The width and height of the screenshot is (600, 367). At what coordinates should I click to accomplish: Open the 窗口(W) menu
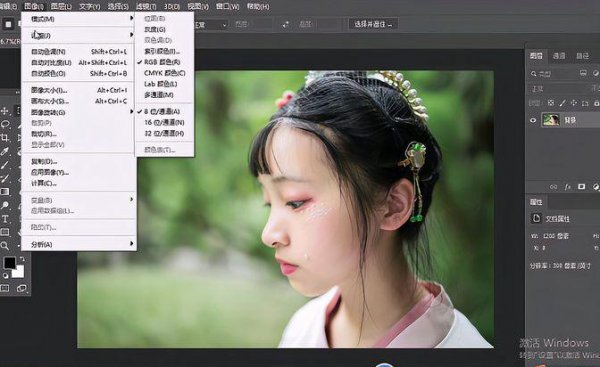point(227,7)
